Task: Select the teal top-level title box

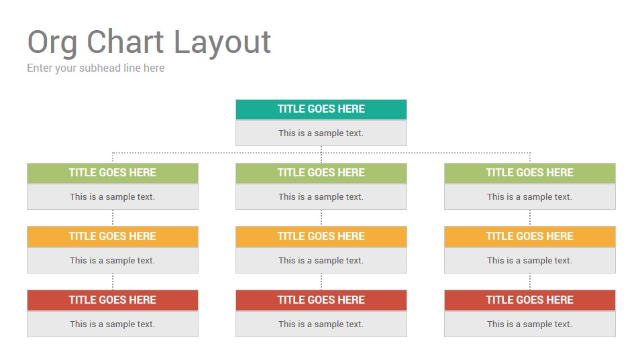Action: (321, 109)
